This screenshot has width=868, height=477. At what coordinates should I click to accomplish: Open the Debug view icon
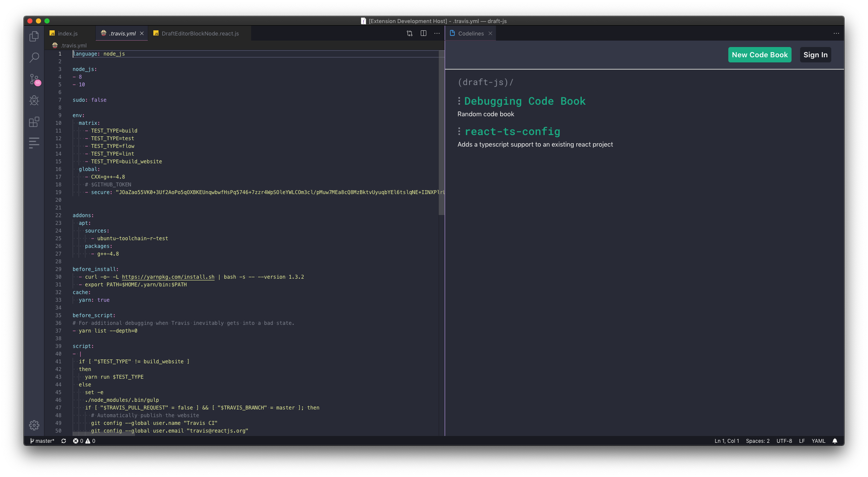pos(34,100)
